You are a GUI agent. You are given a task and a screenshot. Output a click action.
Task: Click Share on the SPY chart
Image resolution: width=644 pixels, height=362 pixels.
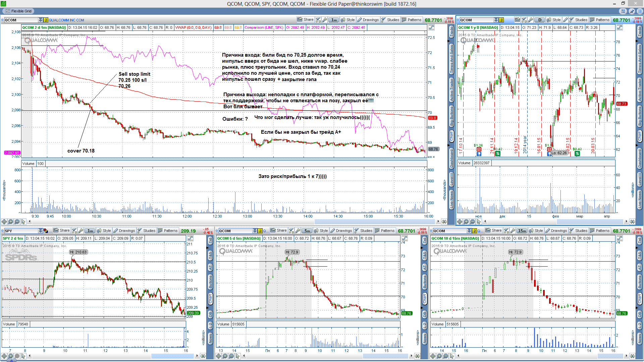pyautogui.click(x=62, y=231)
